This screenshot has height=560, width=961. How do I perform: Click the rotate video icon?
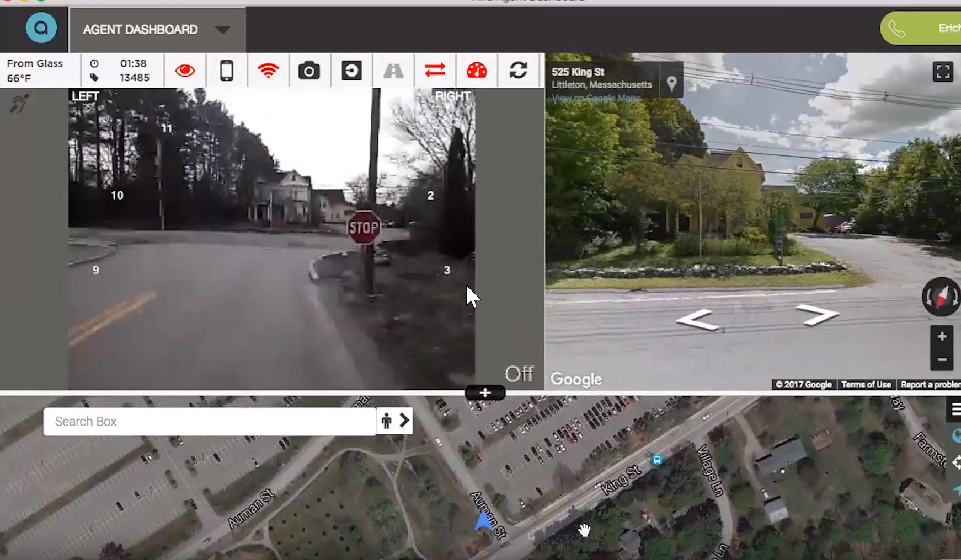click(351, 71)
